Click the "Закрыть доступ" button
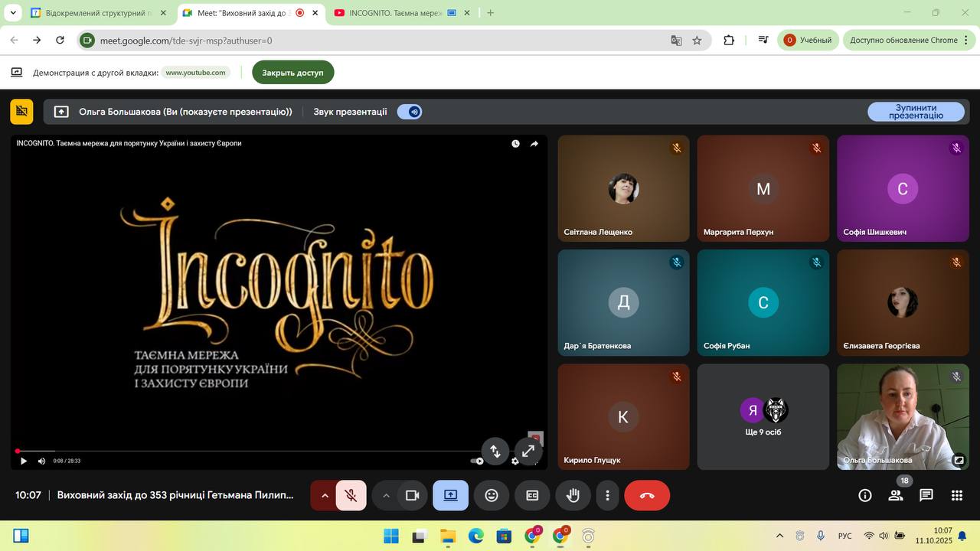The image size is (980, 551). coord(292,73)
